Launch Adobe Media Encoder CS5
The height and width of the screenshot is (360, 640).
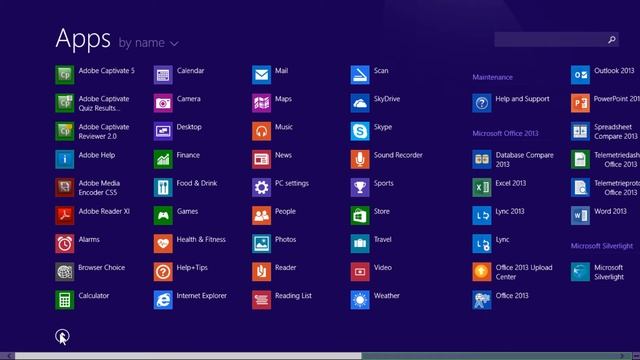point(88,187)
